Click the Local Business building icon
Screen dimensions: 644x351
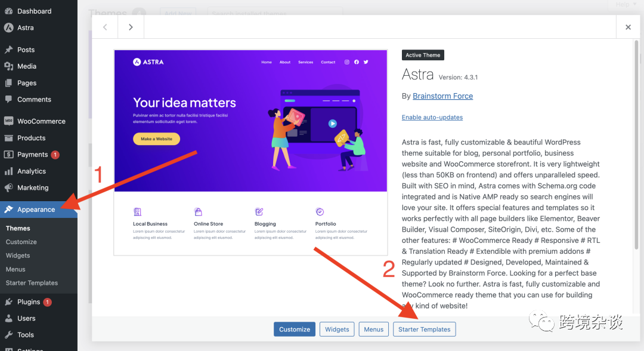coord(138,212)
